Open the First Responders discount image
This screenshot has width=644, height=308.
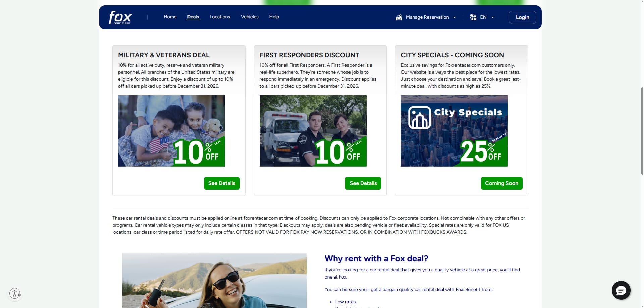tap(313, 131)
